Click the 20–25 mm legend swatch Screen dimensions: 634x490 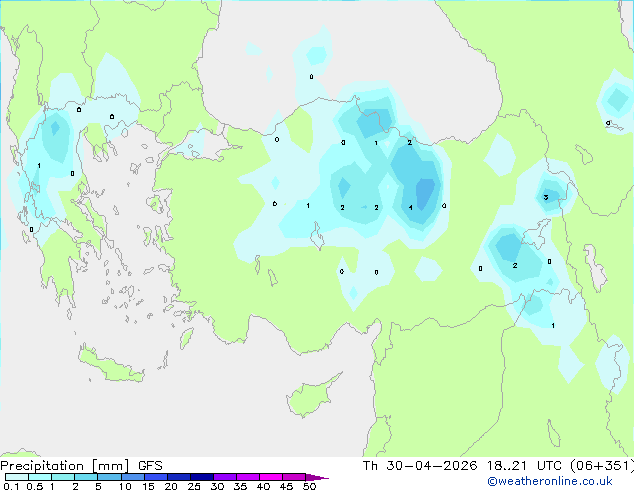point(179,477)
